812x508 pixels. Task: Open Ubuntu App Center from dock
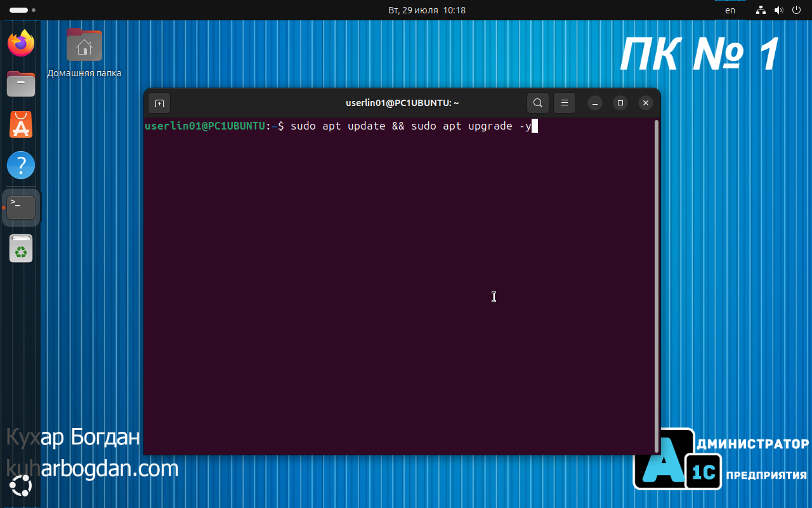[21, 125]
